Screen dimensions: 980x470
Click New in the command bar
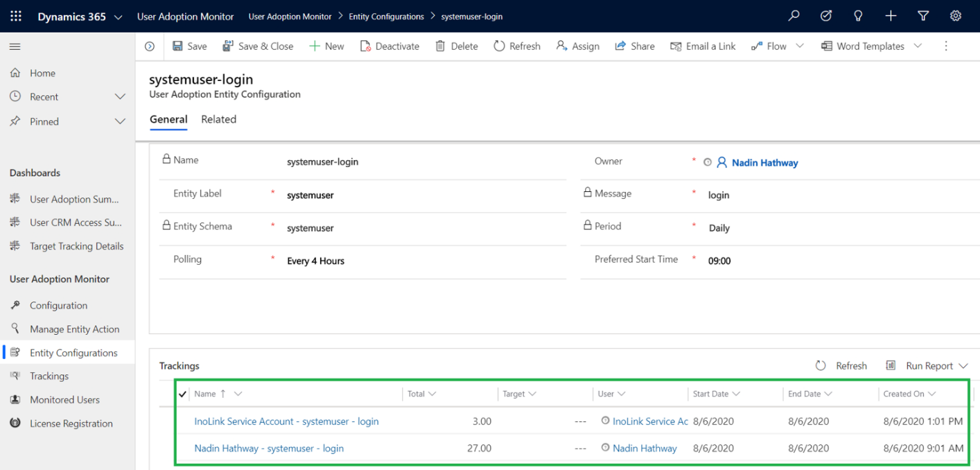coord(326,46)
